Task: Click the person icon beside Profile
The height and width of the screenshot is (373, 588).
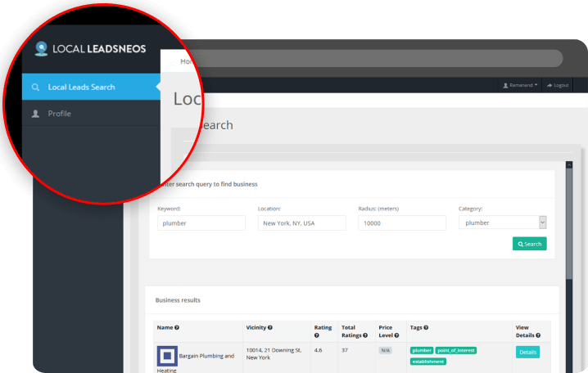Action: [36, 114]
